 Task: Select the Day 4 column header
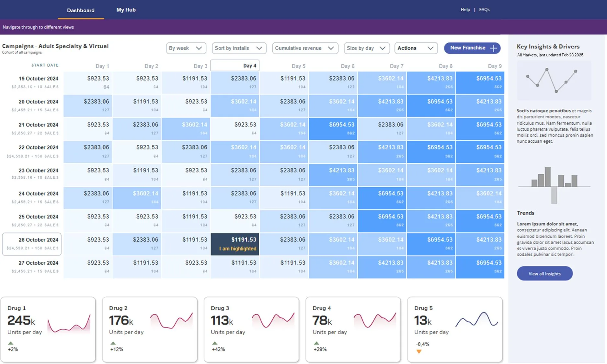(235, 66)
